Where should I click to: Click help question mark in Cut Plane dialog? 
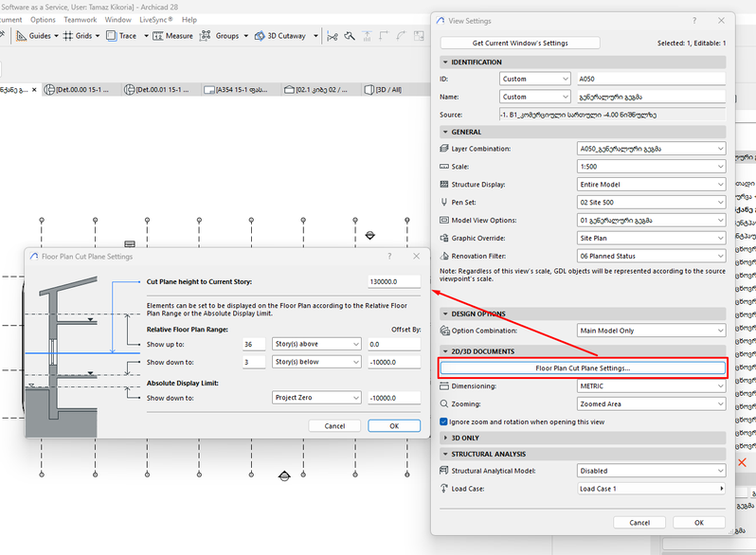389,257
